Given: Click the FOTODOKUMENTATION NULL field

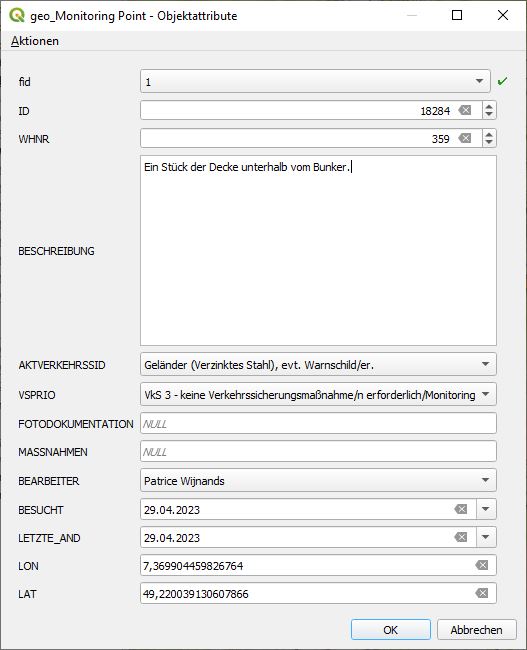Looking at the screenshot, I should (x=318, y=423).
